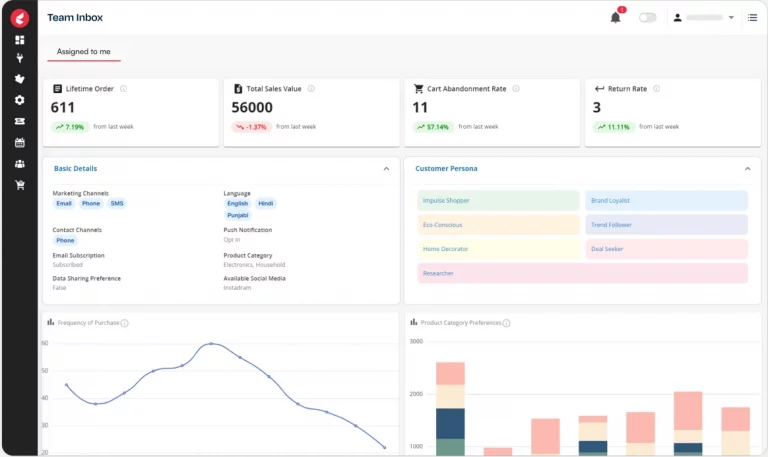The height and width of the screenshot is (457, 768).
Task: Click the 56000 Total Sales value
Action: pos(252,107)
